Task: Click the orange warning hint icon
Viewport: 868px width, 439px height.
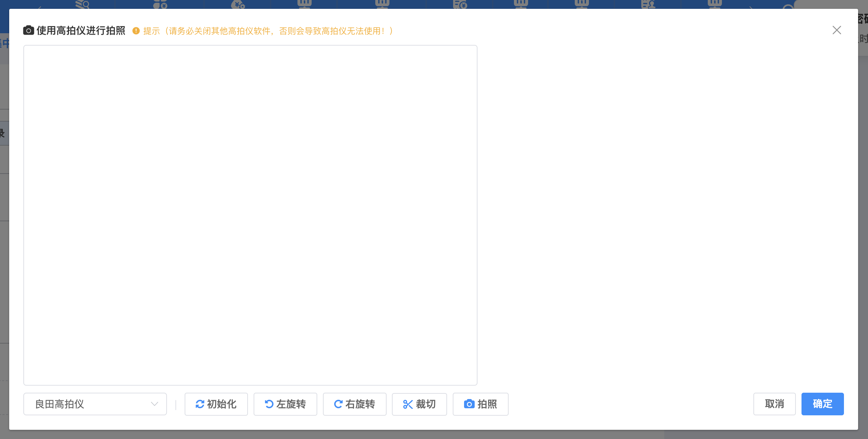Action: [136, 31]
